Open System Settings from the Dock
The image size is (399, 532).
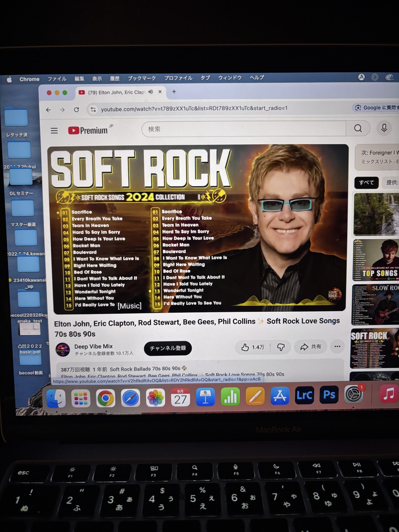[353, 394]
